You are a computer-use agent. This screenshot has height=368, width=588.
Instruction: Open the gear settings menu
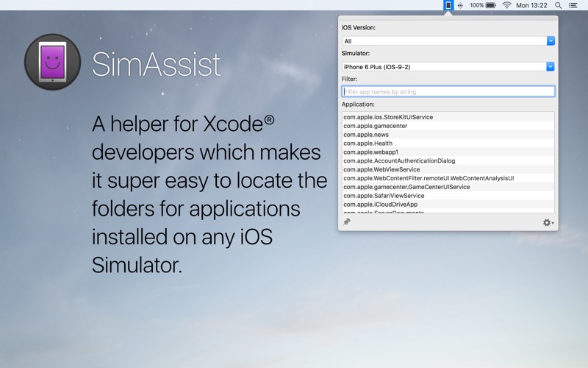tap(548, 223)
